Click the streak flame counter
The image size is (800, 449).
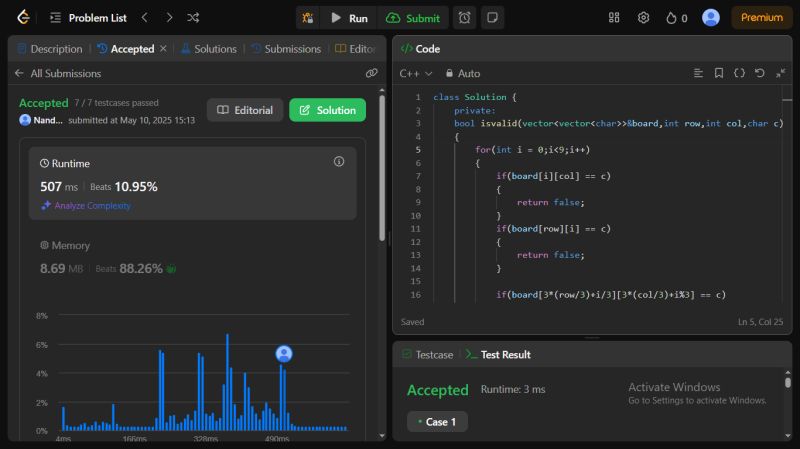click(x=677, y=18)
